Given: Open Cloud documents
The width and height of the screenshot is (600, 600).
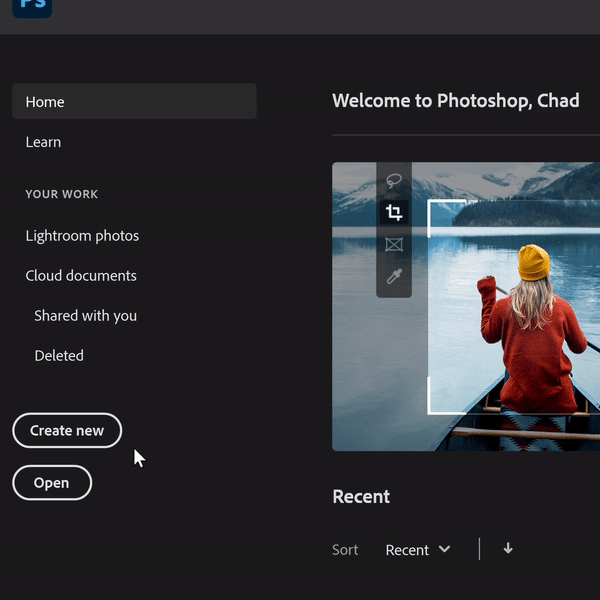Looking at the screenshot, I should [x=81, y=276].
